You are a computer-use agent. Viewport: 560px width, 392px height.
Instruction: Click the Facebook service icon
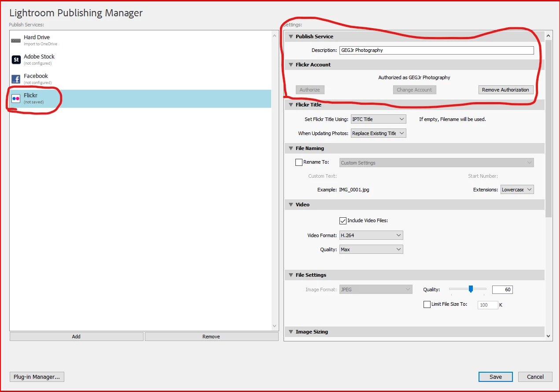pyautogui.click(x=16, y=79)
